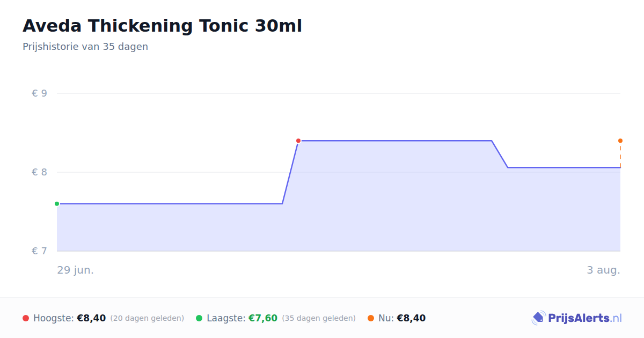Click the € 9 axis label
The width and height of the screenshot is (644, 338).
click(x=39, y=93)
